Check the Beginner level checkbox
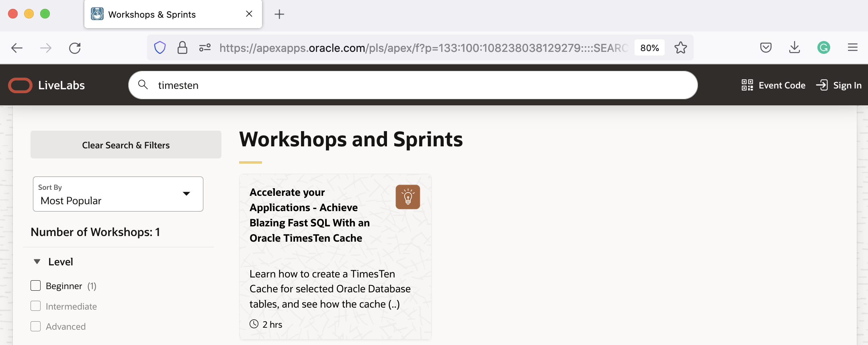This screenshot has height=345, width=868. 36,285
